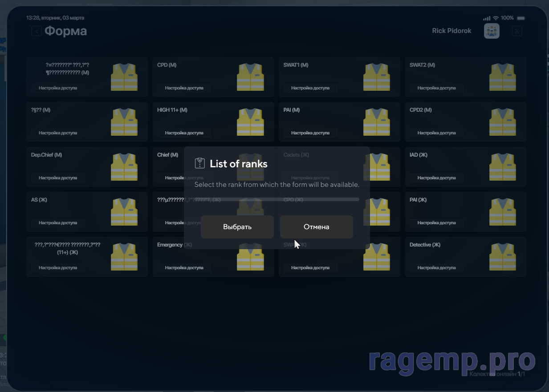The height and width of the screenshot is (392, 549).
Task: Click the uniform icon beside List of ranks
Action: coord(200,163)
